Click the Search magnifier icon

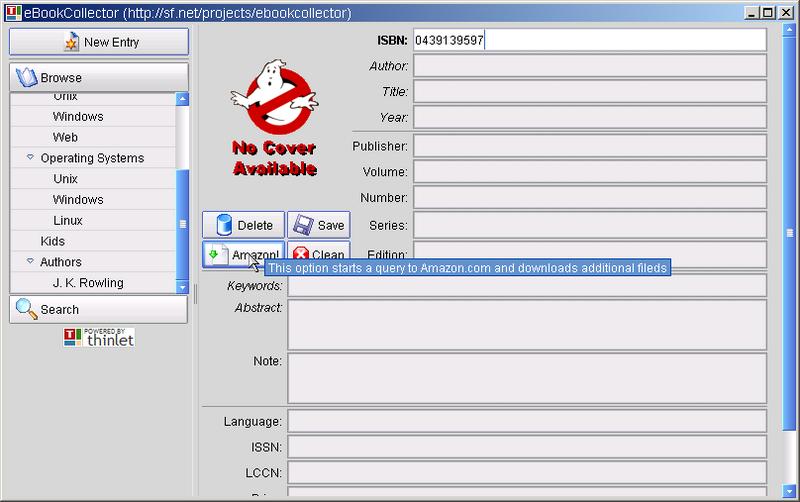(26, 309)
